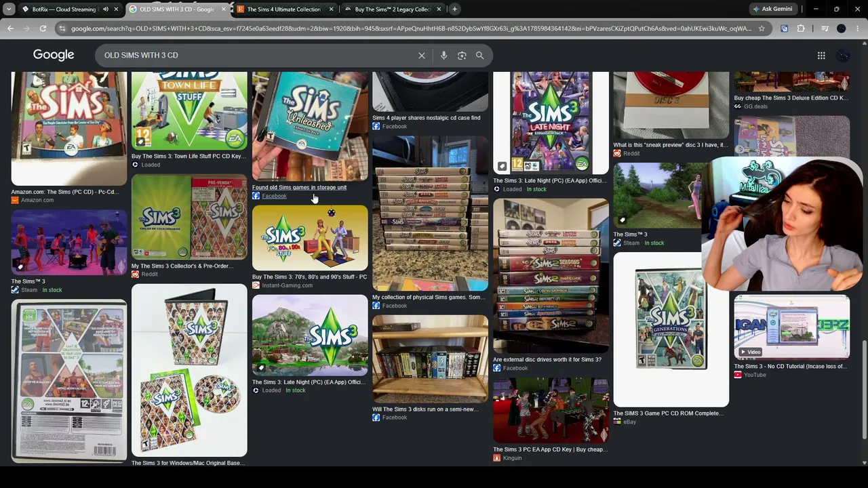Submit search with the magnifying glass icon

point(480,56)
